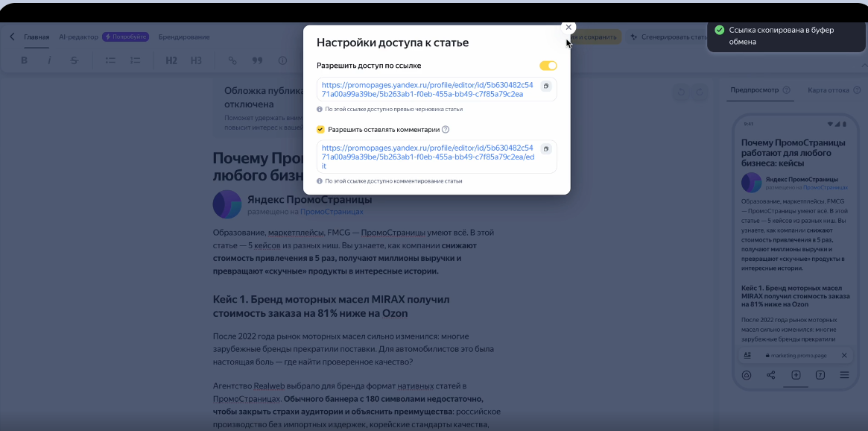Close the access settings dialog

(568, 27)
